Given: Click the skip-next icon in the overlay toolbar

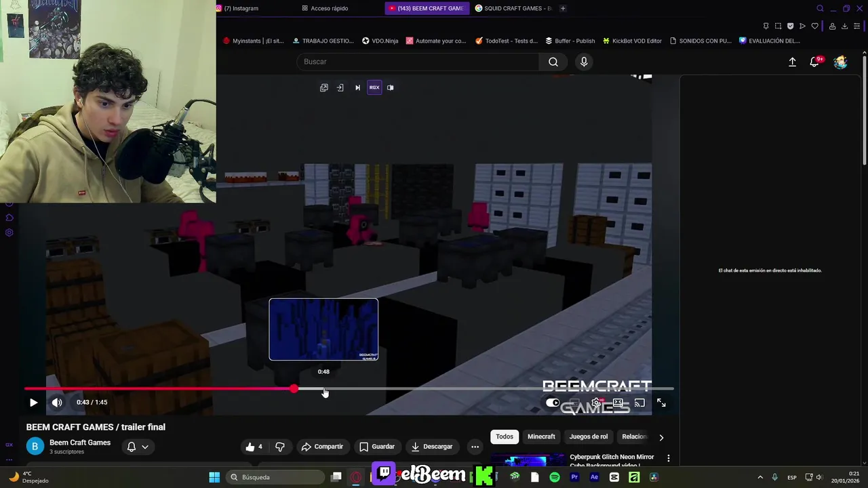Looking at the screenshot, I should (357, 87).
